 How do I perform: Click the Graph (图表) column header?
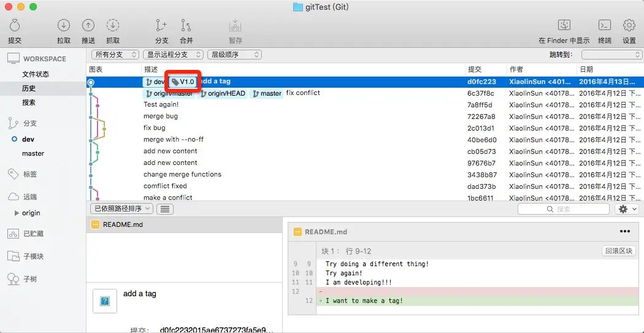(x=113, y=69)
